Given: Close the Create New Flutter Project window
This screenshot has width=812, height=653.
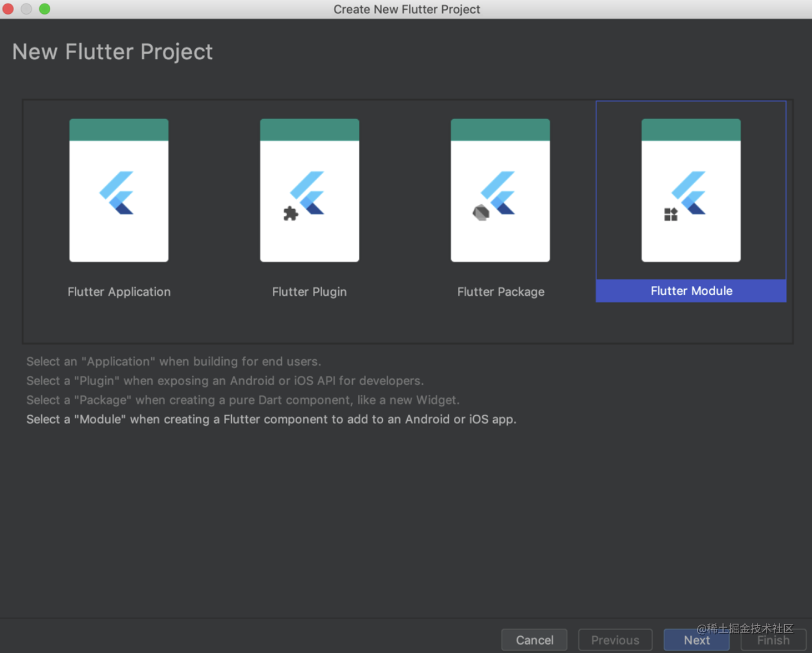Looking at the screenshot, I should (x=8, y=9).
